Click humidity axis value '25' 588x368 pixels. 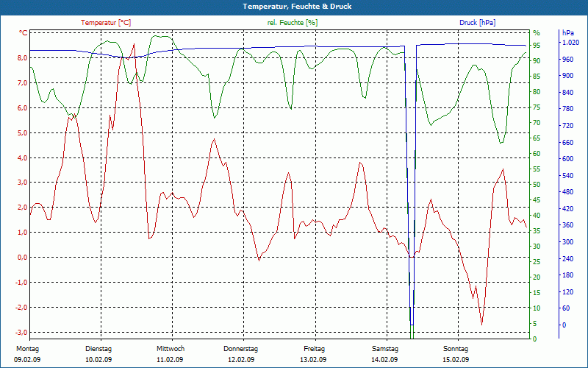coord(537,262)
